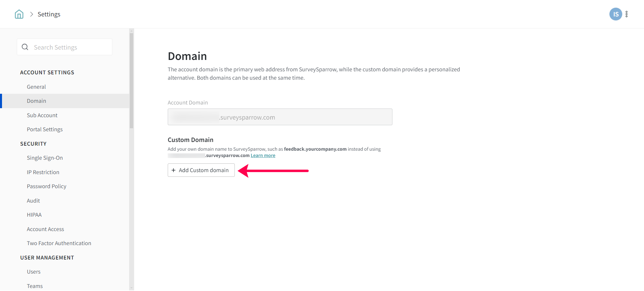Viewport: 644px width, 291px height.
Task: Open Portal Settings page
Action: click(x=45, y=129)
